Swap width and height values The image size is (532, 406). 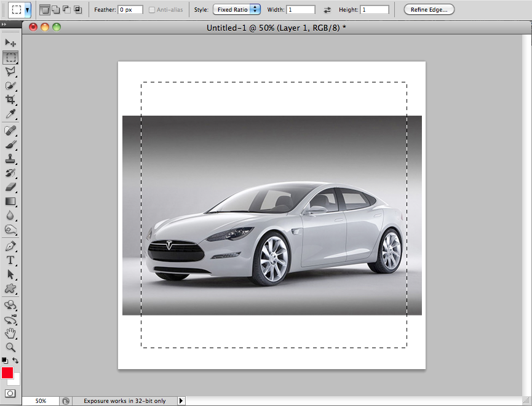[x=327, y=10]
